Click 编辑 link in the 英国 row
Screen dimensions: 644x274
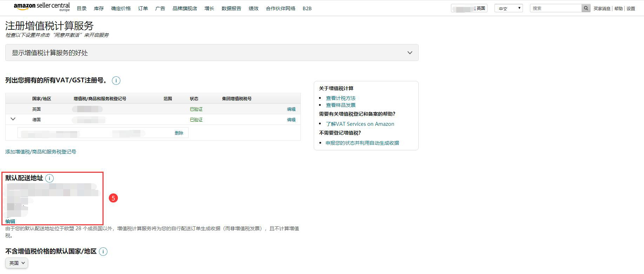(x=291, y=109)
